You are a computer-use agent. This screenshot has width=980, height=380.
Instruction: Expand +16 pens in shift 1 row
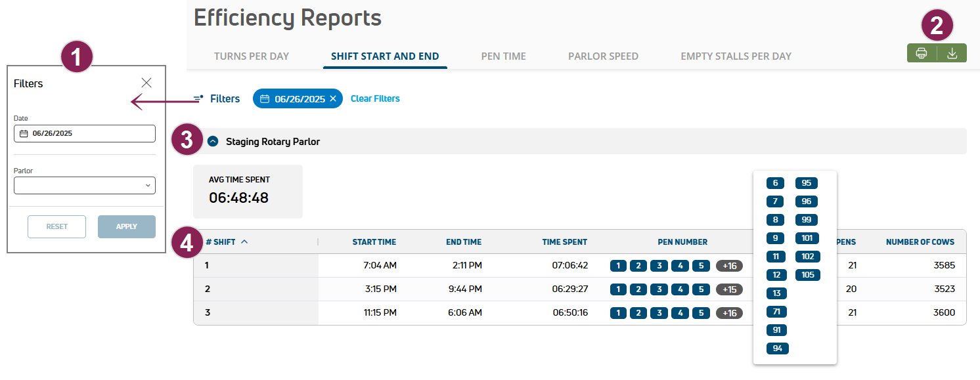coord(729,266)
